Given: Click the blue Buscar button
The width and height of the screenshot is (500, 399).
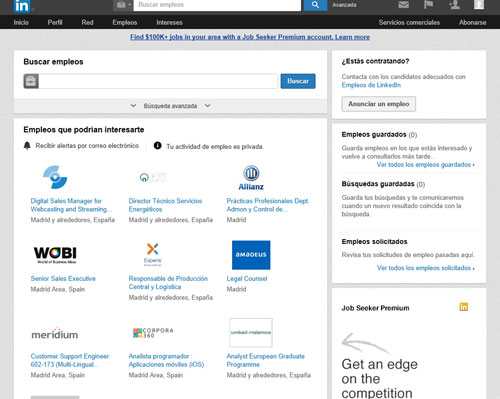Looking at the screenshot, I should point(298,81).
